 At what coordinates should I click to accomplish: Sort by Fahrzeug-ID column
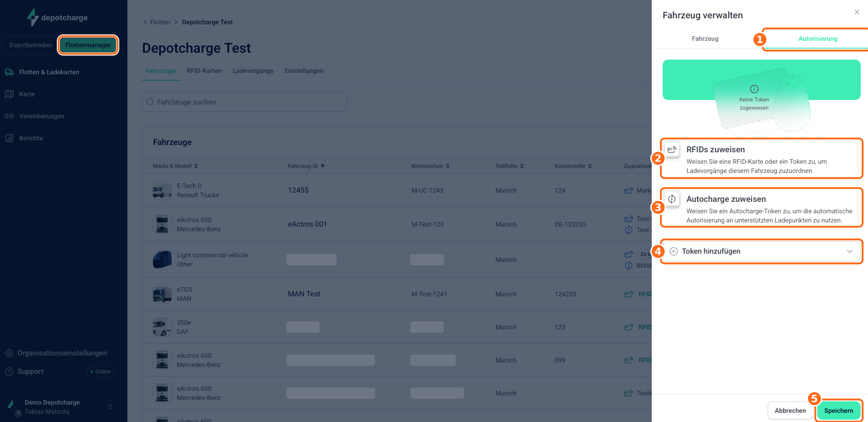(306, 166)
